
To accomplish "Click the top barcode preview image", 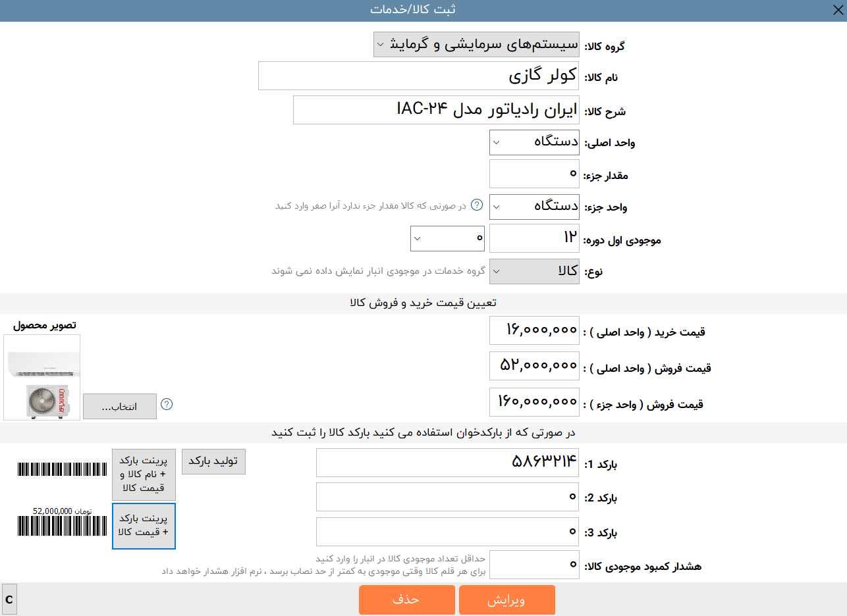I will (62, 469).
